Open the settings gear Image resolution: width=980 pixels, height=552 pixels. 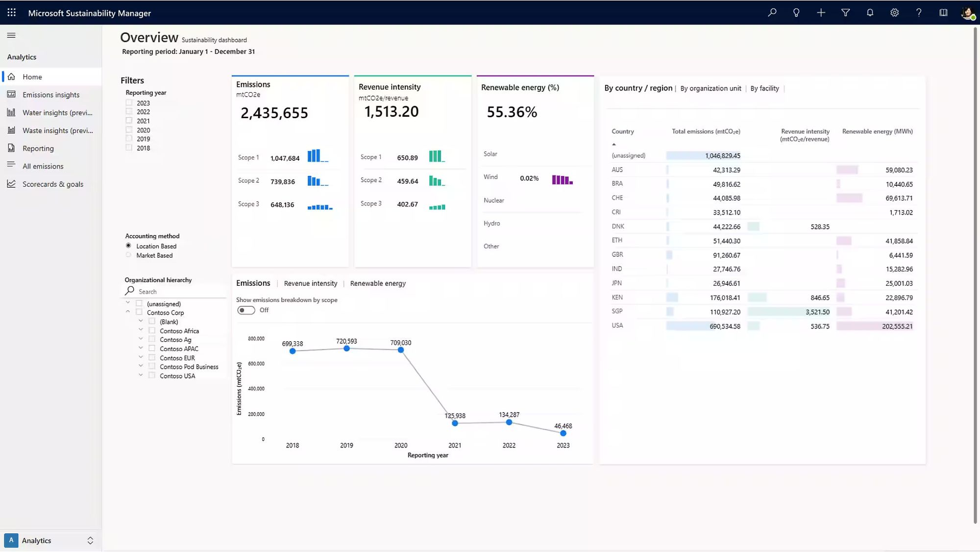894,12
